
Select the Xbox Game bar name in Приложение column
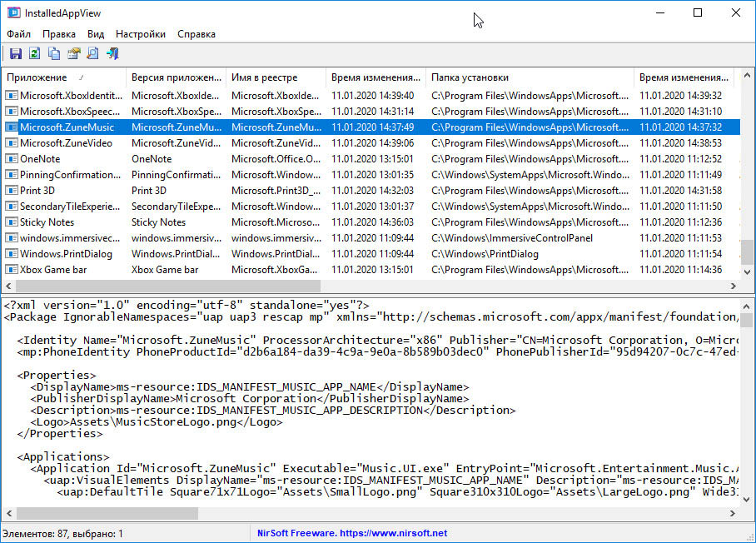53,270
